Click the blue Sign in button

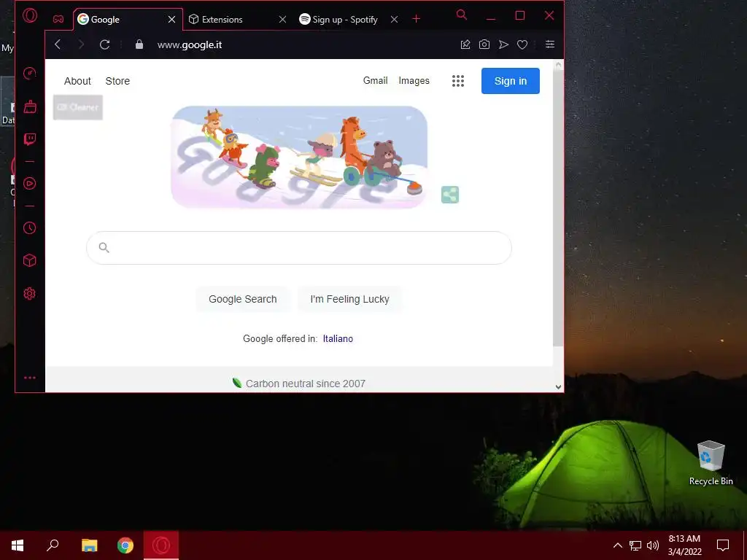coord(510,81)
